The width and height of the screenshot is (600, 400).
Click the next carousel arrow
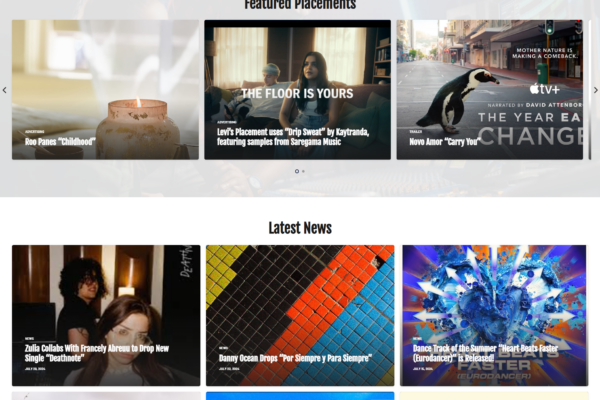(x=595, y=90)
